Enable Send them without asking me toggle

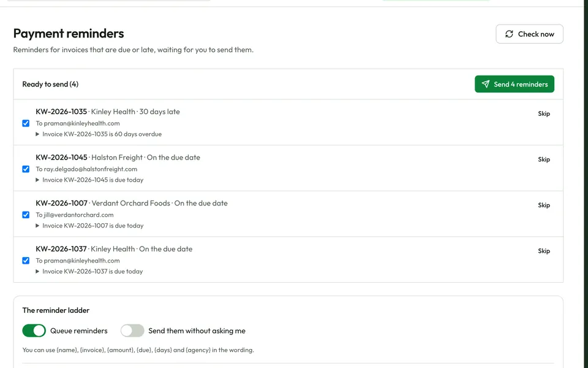tap(132, 331)
